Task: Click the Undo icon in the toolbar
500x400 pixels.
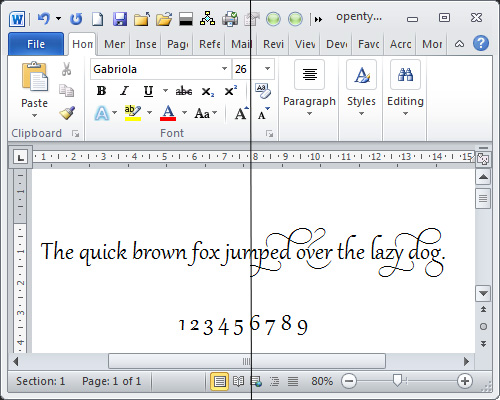Action: click(44, 19)
